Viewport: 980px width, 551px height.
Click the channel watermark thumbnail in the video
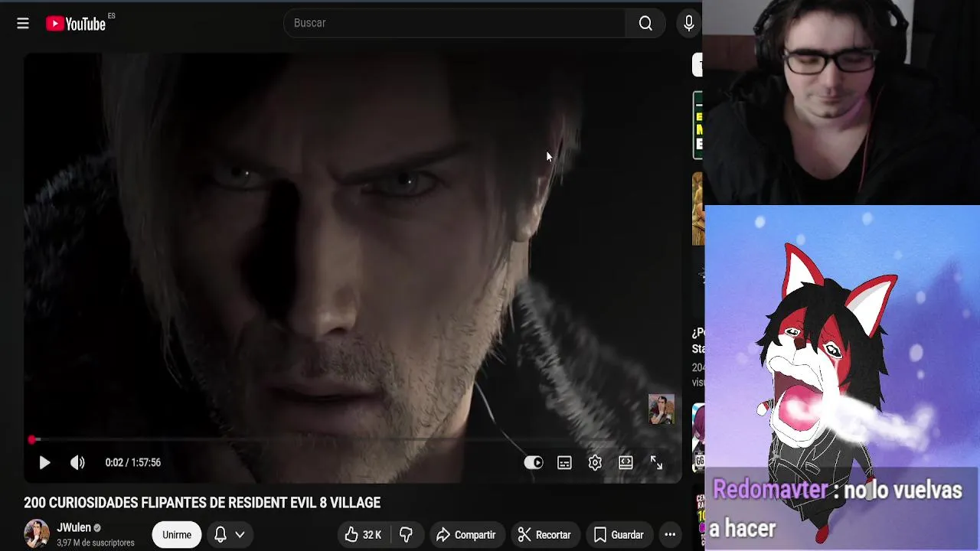(661, 409)
